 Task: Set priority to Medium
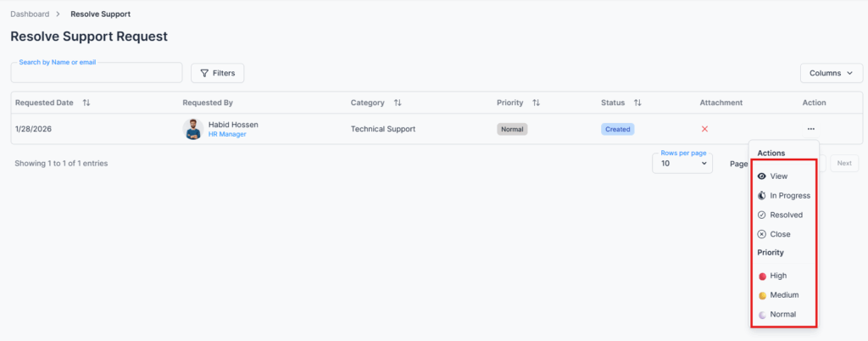tap(784, 295)
